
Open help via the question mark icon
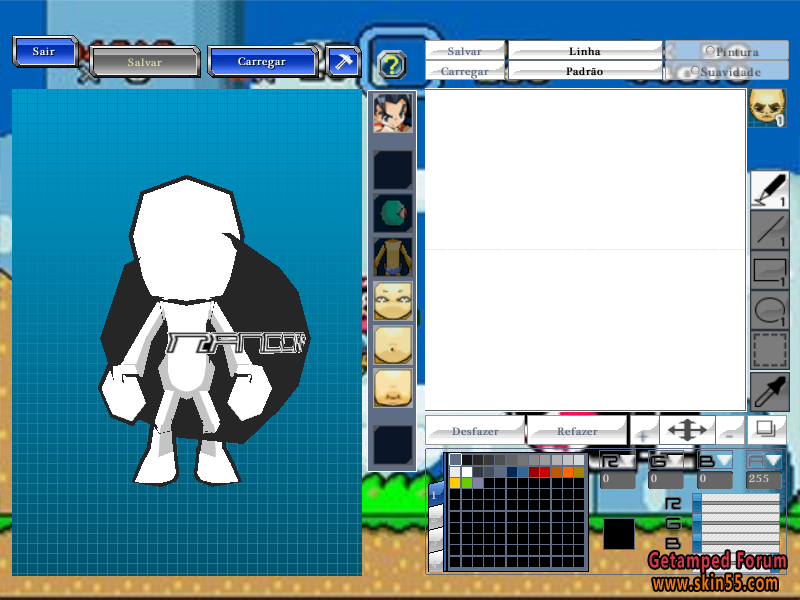(392, 65)
